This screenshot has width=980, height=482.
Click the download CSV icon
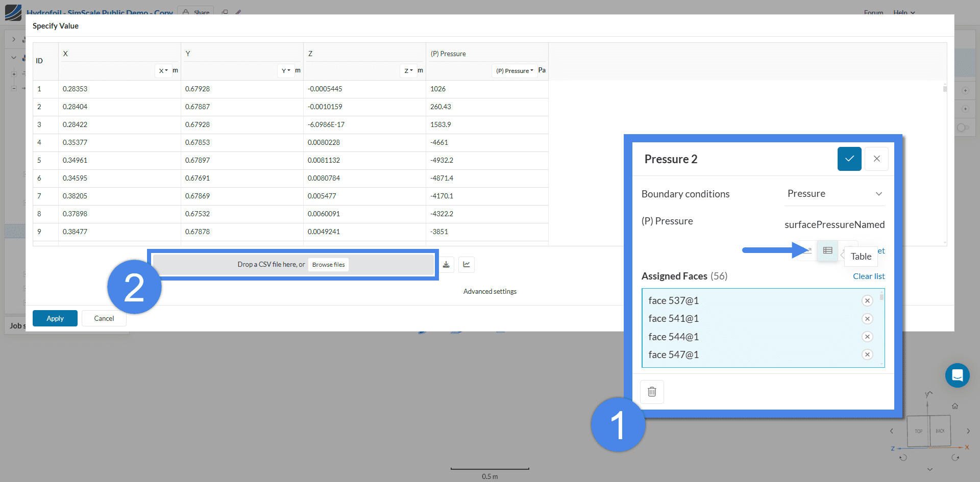pyautogui.click(x=446, y=264)
